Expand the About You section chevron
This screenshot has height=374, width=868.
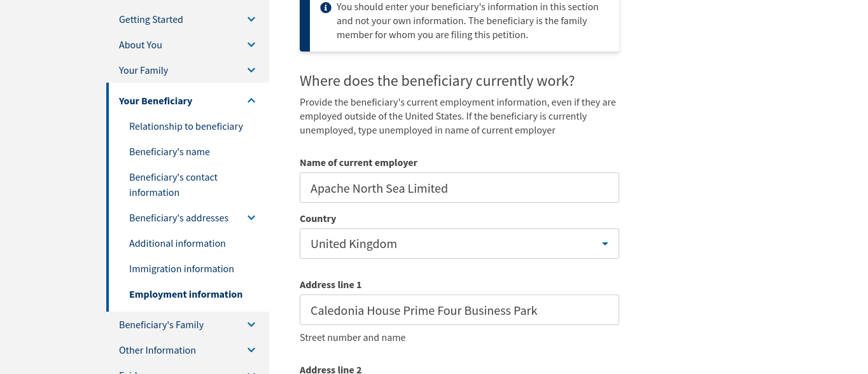[x=251, y=45]
